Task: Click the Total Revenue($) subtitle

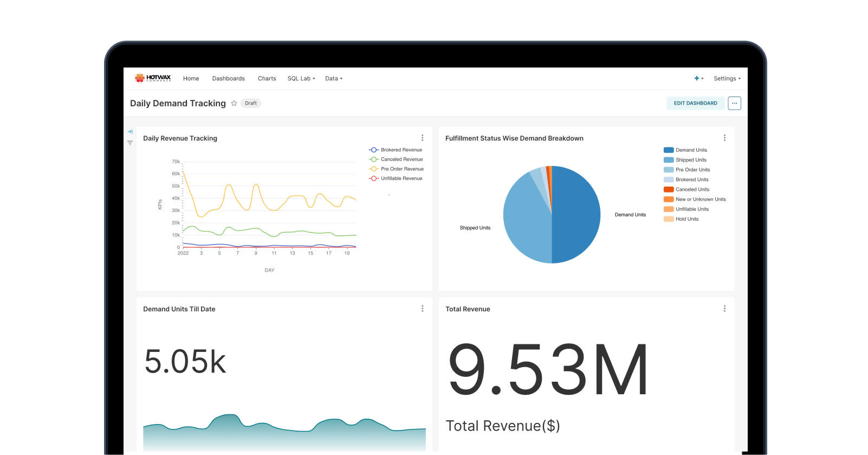Action: [x=503, y=426]
